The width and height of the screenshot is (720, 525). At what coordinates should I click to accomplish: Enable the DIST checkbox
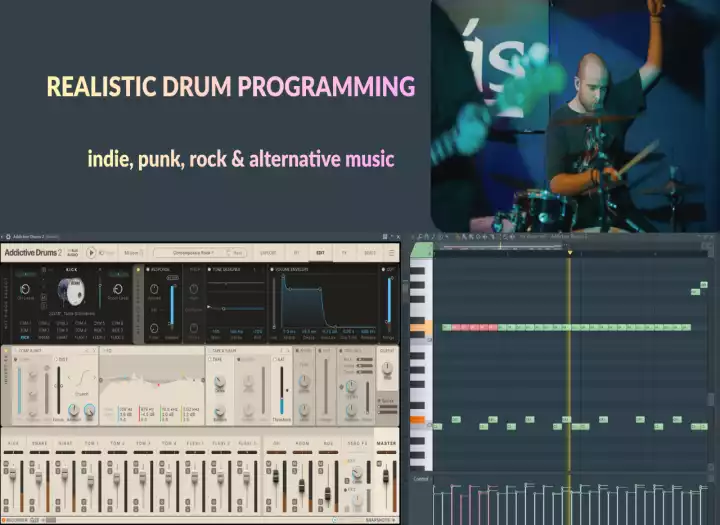(x=56, y=360)
